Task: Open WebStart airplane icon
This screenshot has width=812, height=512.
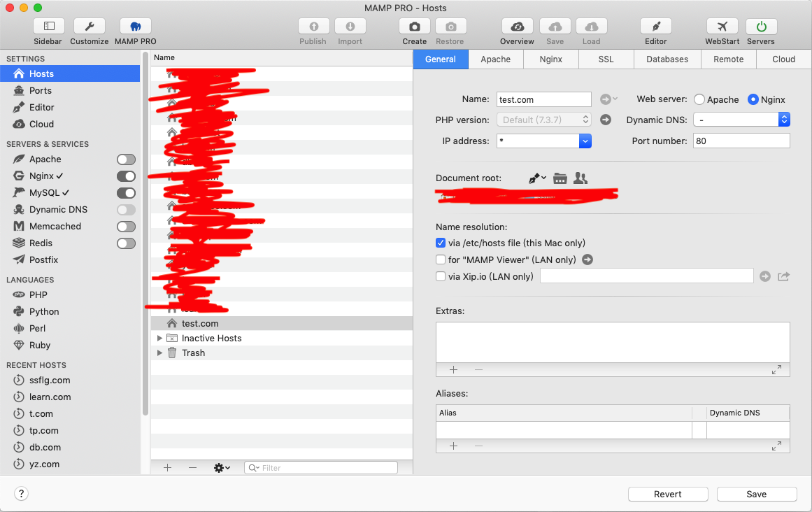Action: tap(722, 27)
